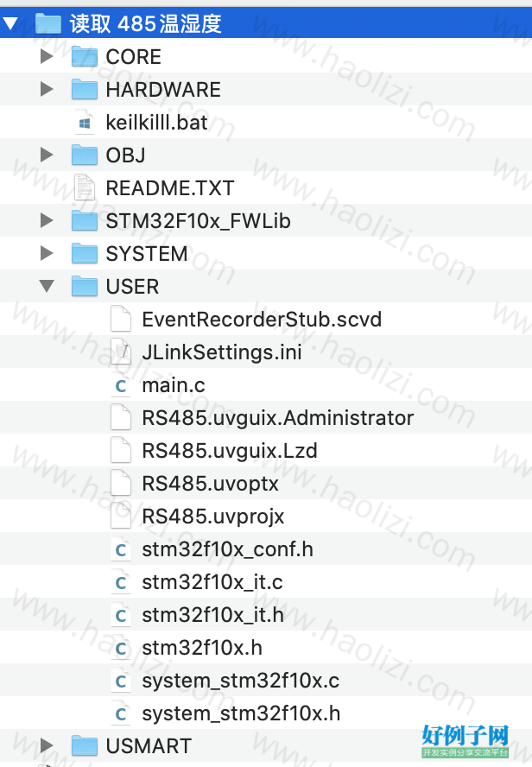Image resolution: width=532 pixels, height=767 pixels.
Task: Select the RS485.uvprojx file name
Action: point(213,517)
